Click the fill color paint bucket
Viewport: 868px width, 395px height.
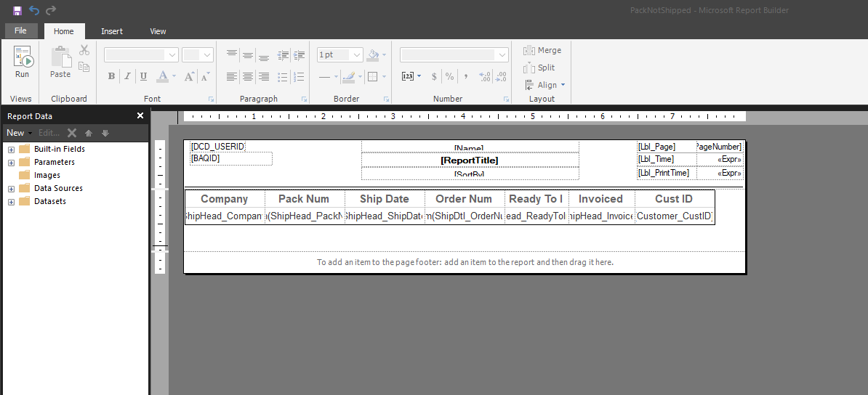coord(374,54)
